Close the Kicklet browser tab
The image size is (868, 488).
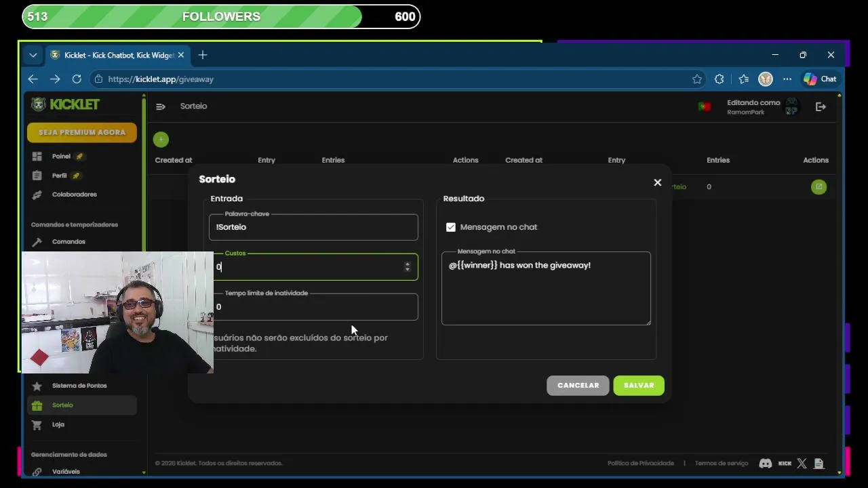tap(180, 55)
